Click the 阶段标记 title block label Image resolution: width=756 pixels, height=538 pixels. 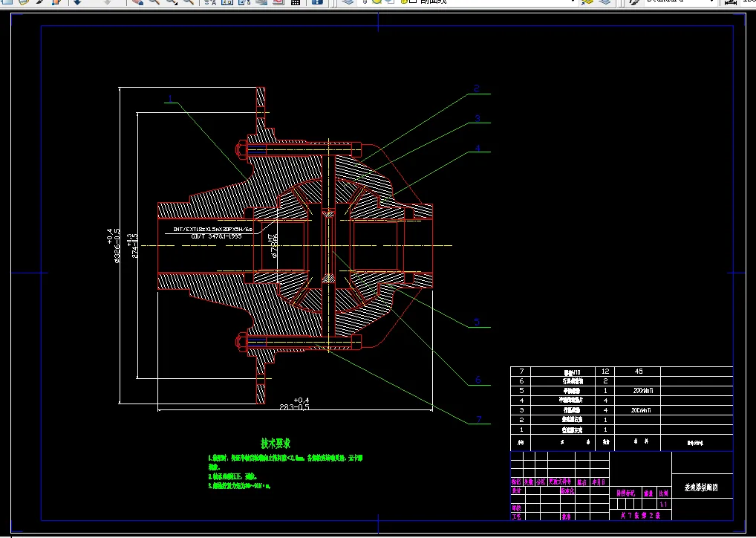pos(626,493)
